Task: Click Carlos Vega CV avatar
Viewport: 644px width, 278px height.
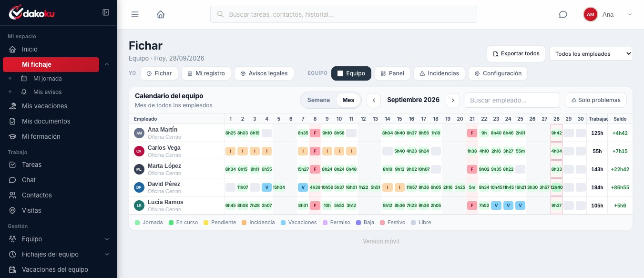Action: coord(139,151)
